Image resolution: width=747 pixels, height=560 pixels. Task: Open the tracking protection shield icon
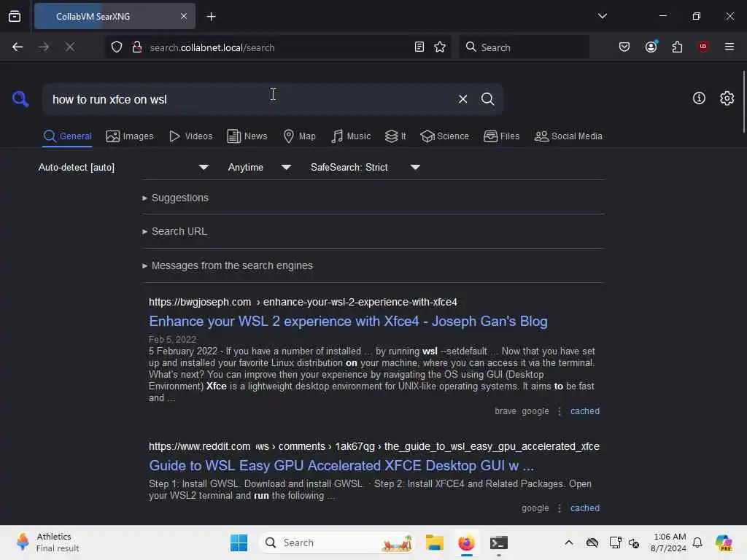[x=117, y=47]
